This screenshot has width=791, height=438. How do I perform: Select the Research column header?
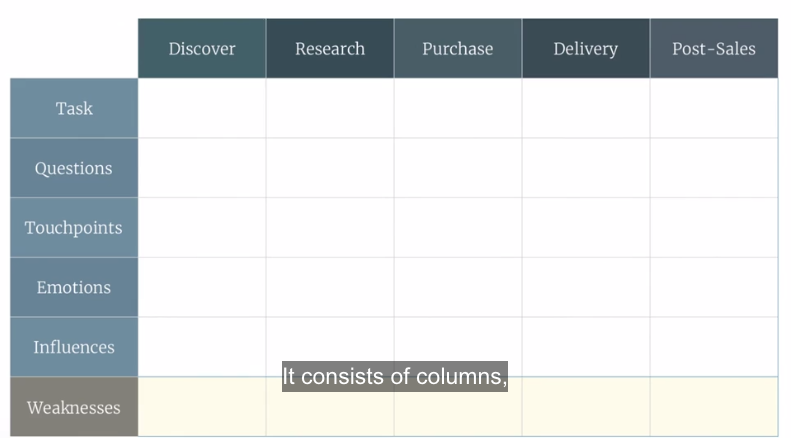point(330,48)
